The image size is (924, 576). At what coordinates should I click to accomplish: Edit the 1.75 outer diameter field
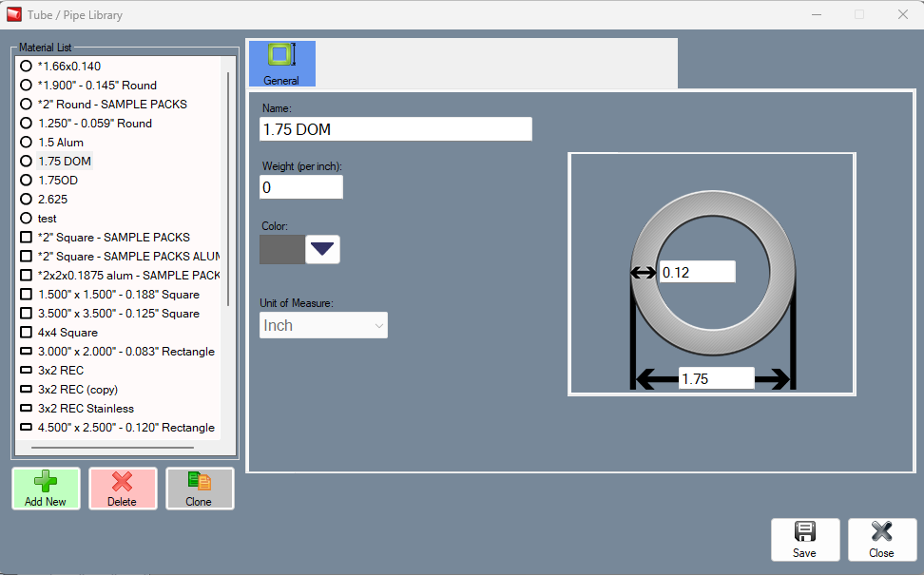(x=716, y=378)
